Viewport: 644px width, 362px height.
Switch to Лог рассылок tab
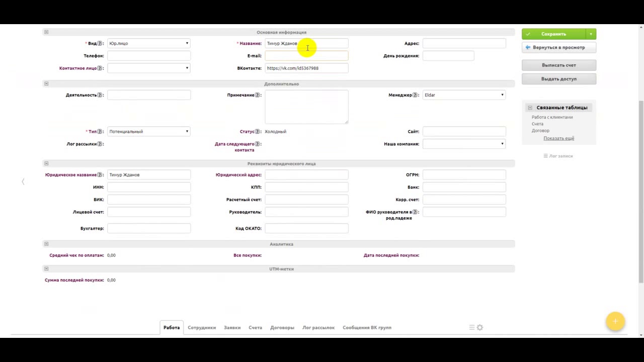click(318, 327)
